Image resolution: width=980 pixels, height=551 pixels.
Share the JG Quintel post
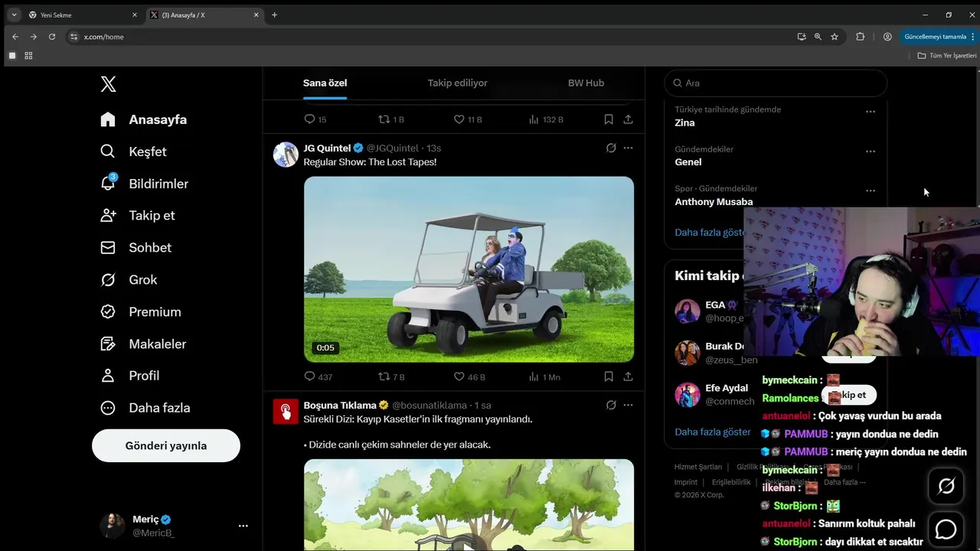pos(628,377)
